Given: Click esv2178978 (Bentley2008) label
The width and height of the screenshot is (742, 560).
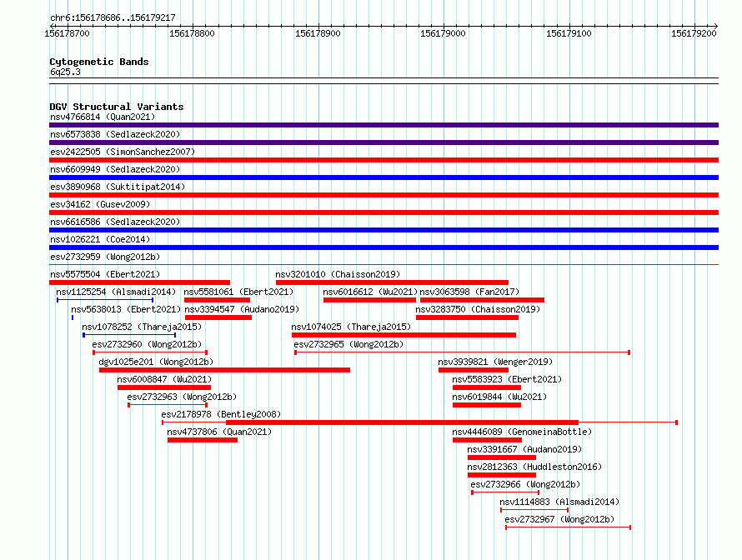Looking at the screenshot, I should pyautogui.click(x=221, y=414).
